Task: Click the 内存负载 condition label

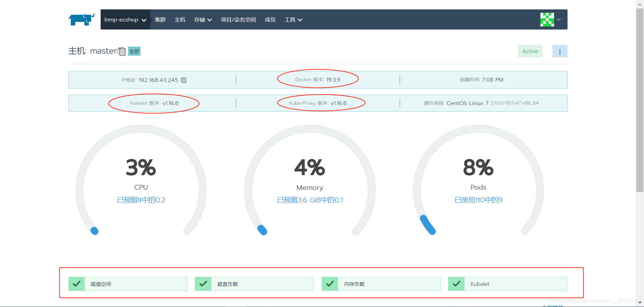Action: 354,284
